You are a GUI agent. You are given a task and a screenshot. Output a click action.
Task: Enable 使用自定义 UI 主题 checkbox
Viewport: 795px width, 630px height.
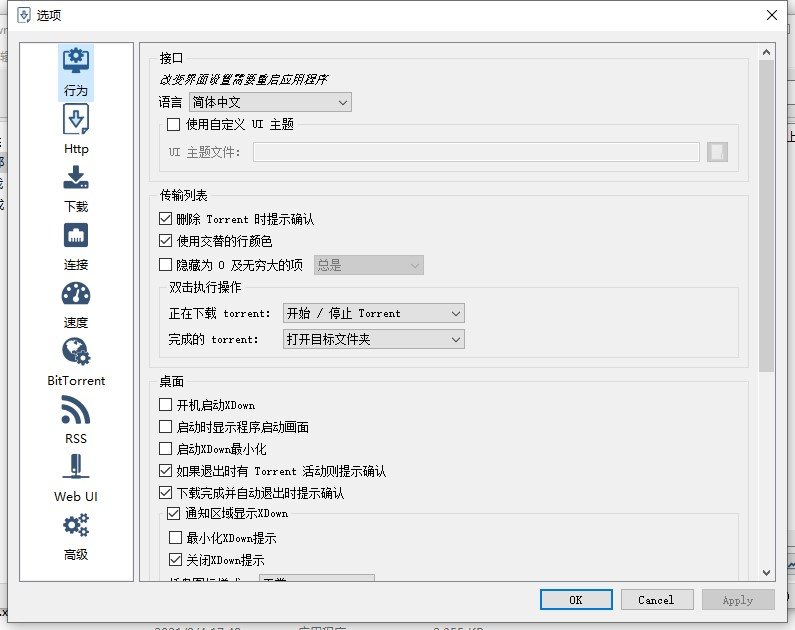tap(173, 124)
